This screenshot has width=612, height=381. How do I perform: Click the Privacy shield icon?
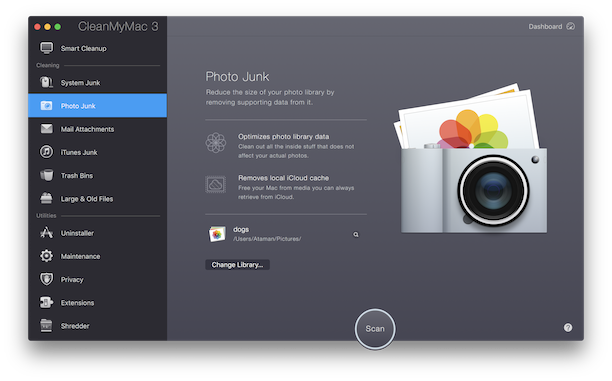[46, 279]
